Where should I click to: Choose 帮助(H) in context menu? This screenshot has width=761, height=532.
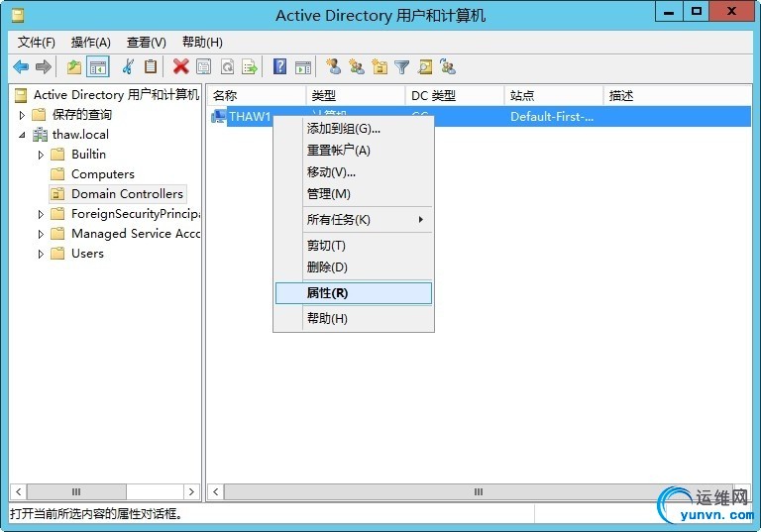tap(354, 319)
